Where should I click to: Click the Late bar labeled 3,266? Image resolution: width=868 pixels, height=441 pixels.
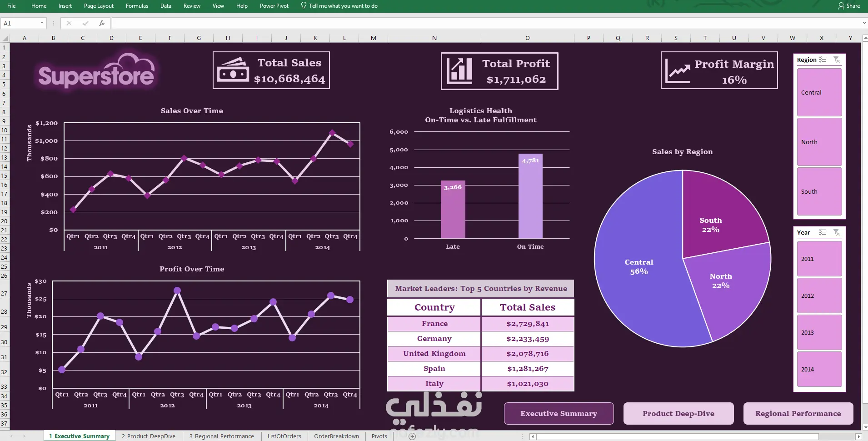pos(453,210)
